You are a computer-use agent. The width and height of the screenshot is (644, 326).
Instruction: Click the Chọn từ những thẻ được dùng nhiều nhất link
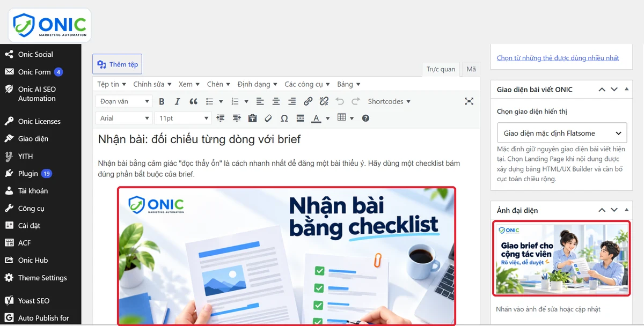pos(558,58)
